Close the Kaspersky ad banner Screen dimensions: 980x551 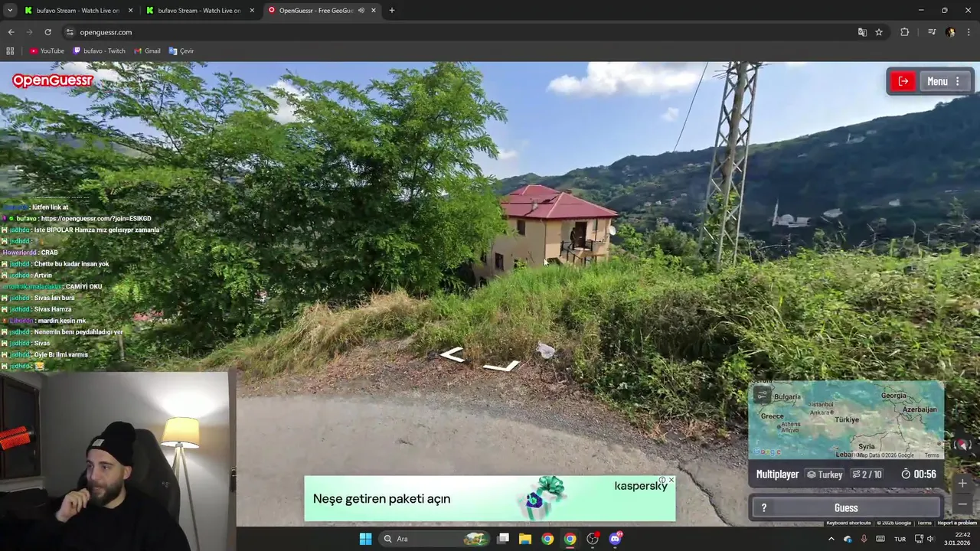[x=671, y=480]
